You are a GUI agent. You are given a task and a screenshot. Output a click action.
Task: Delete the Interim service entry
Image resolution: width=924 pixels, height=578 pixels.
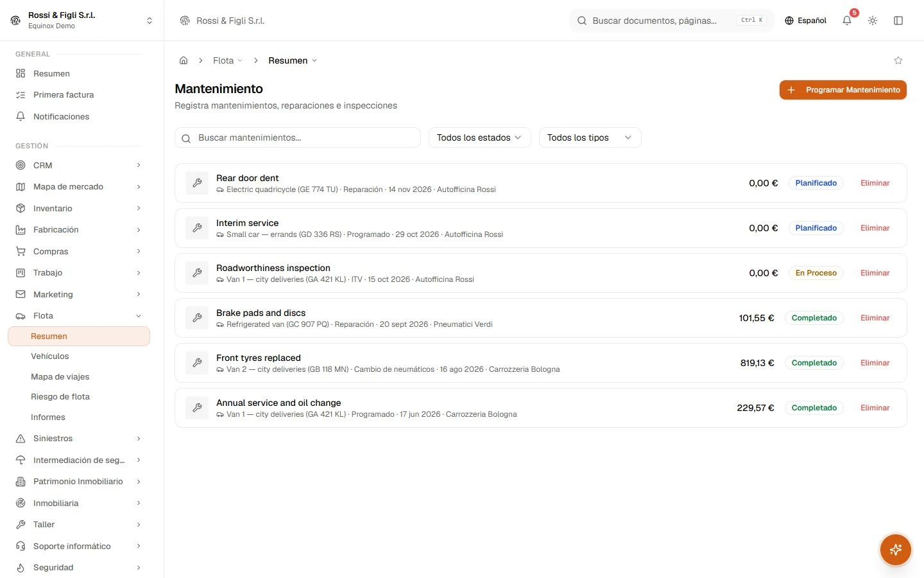(x=875, y=228)
